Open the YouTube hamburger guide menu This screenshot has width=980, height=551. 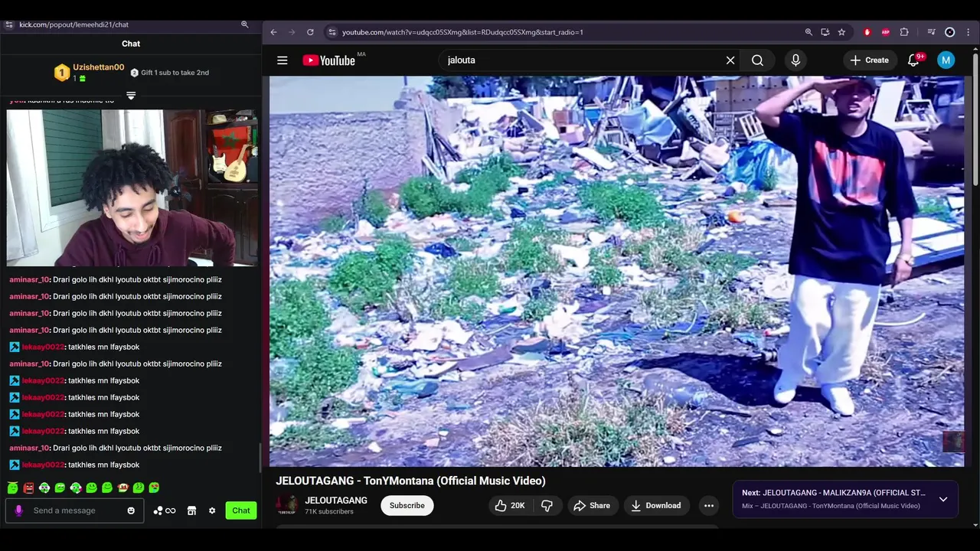tap(283, 60)
